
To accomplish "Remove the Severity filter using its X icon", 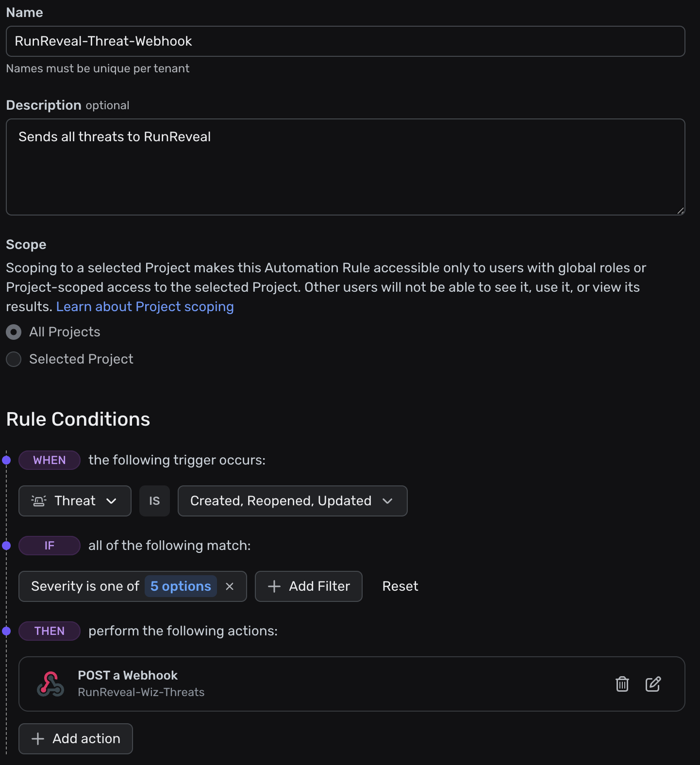I will coord(230,586).
